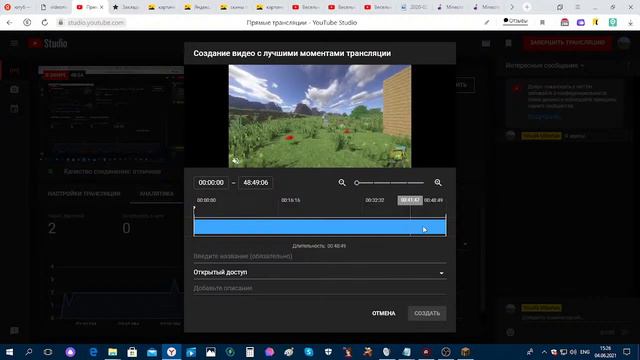Screen dimensions: 640x360
Task: Unmute the preview with speaker icon
Action: click(236, 161)
